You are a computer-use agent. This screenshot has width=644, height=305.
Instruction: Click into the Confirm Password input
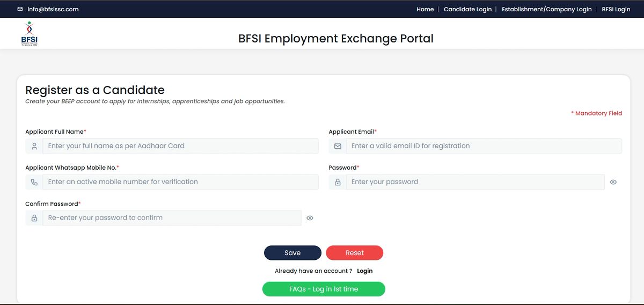172,218
